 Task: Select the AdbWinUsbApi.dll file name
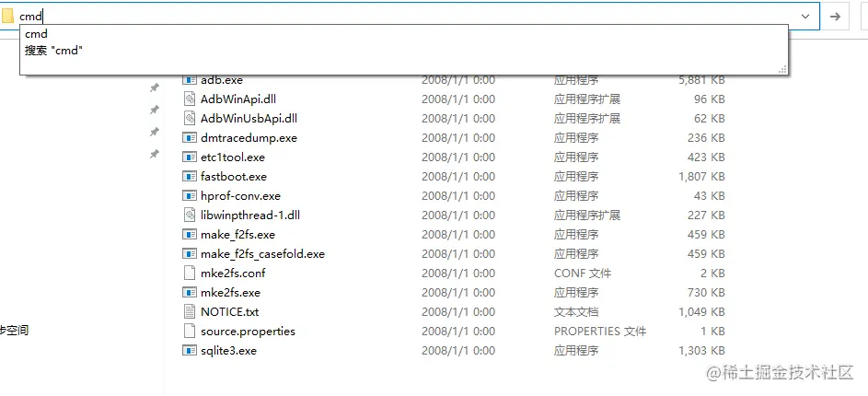[x=249, y=119]
